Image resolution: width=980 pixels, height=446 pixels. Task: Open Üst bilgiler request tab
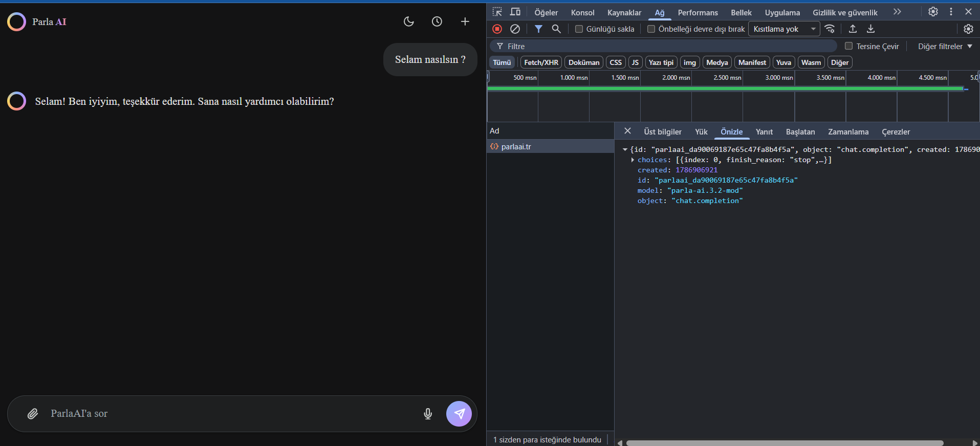pyautogui.click(x=663, y=131)
